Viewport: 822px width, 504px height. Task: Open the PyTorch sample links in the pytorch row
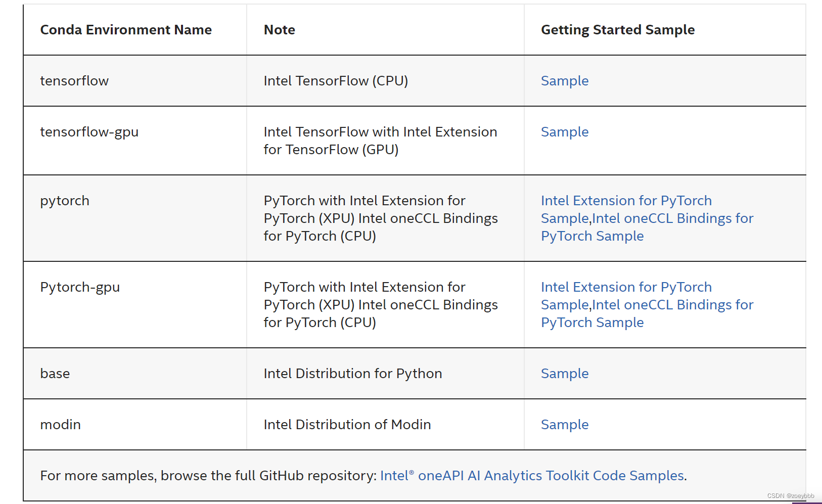pos(647,218)
